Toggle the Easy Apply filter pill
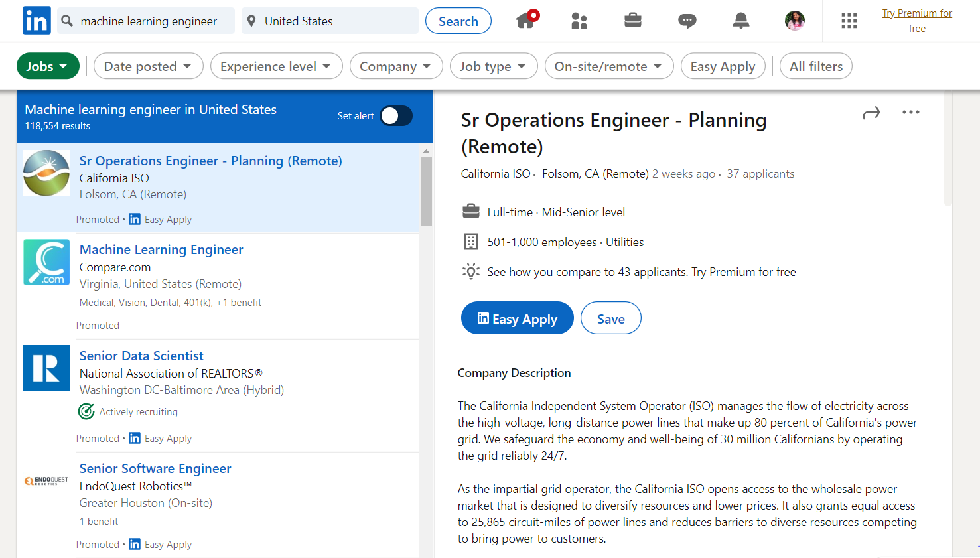The width and height of the screenshot is (980, 558). 723,66
